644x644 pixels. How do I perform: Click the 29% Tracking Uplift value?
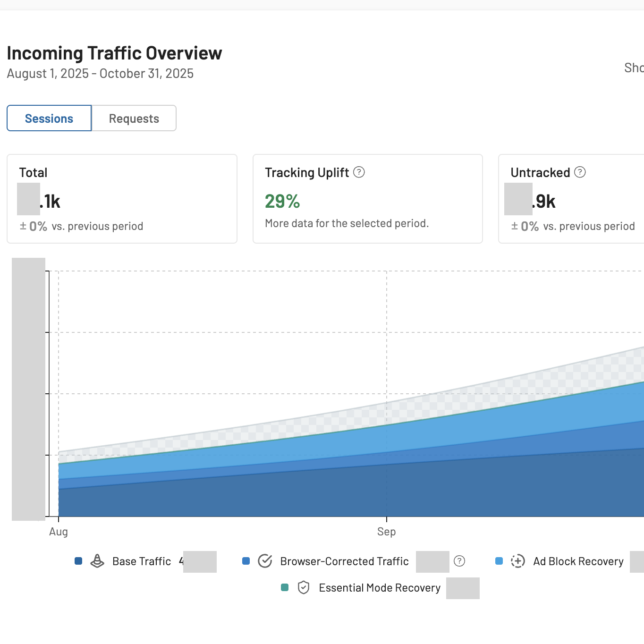(x=282, y=202)
